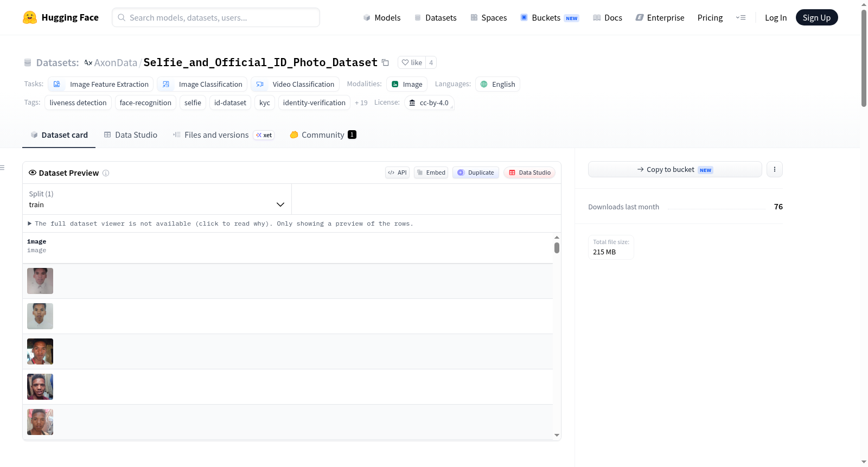
Task: Open the Log In page
Action: click(776, 17)
